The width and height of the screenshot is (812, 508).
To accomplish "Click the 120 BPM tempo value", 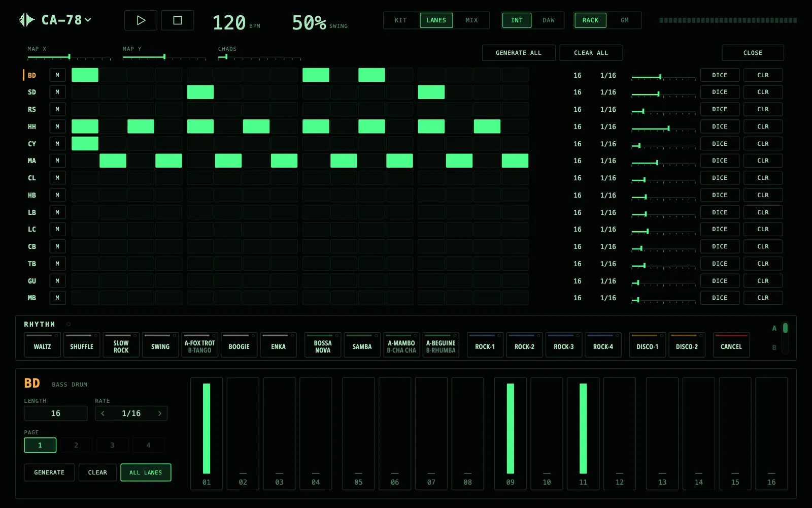I will 229,22.
